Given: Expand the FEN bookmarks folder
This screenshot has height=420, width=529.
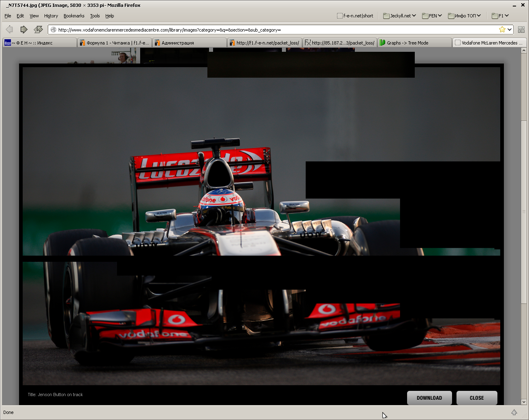Looking at the screenshot, I should [432, 16].
